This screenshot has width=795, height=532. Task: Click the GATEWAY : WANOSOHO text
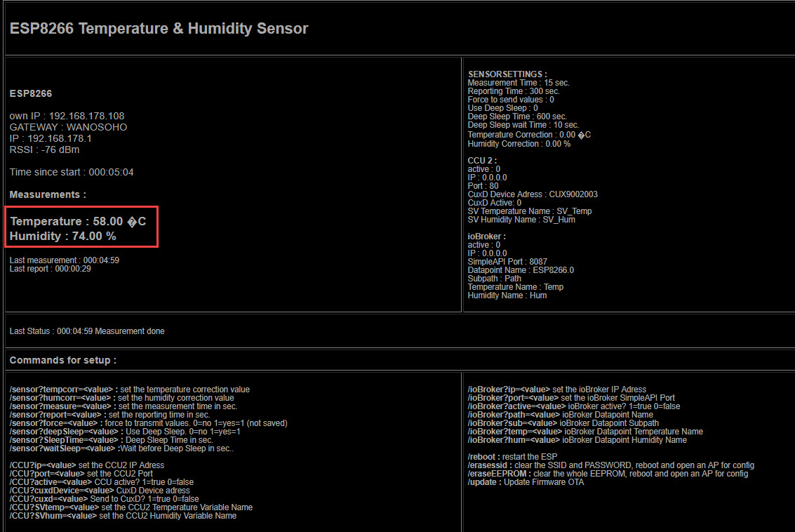69,127
